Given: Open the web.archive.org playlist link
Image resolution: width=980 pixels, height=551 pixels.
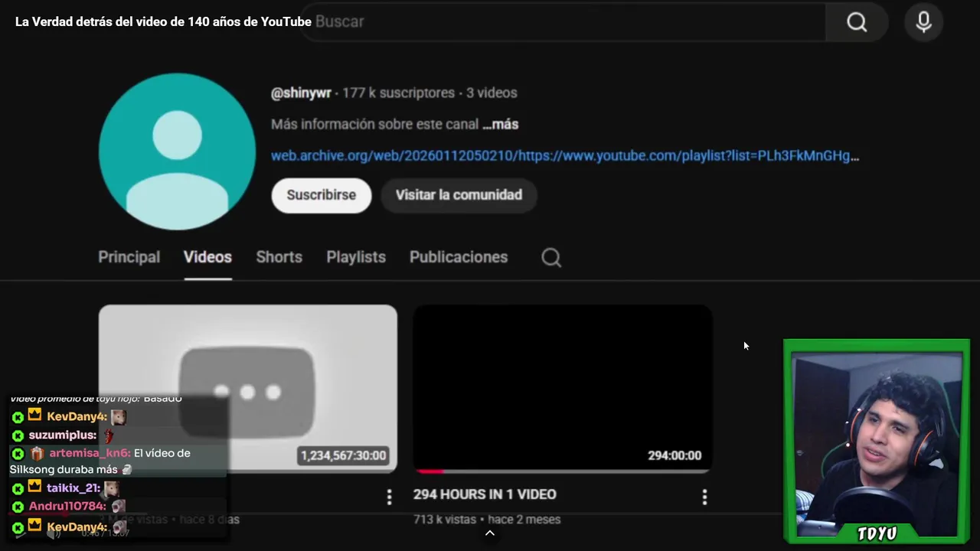Looking at the screenshot, I should 565,156.
